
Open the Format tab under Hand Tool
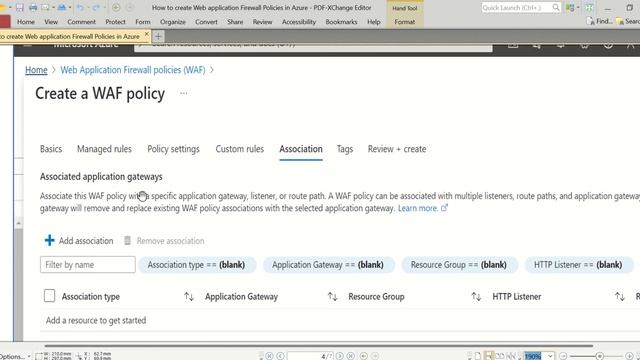tap(404, 22)
